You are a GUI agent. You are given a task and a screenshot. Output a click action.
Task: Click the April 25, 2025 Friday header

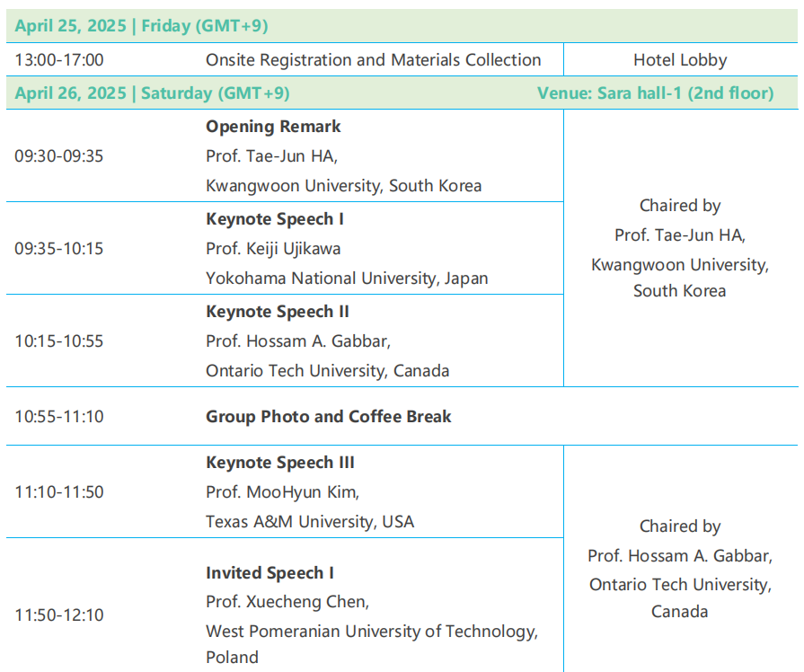tap(142, 26)
